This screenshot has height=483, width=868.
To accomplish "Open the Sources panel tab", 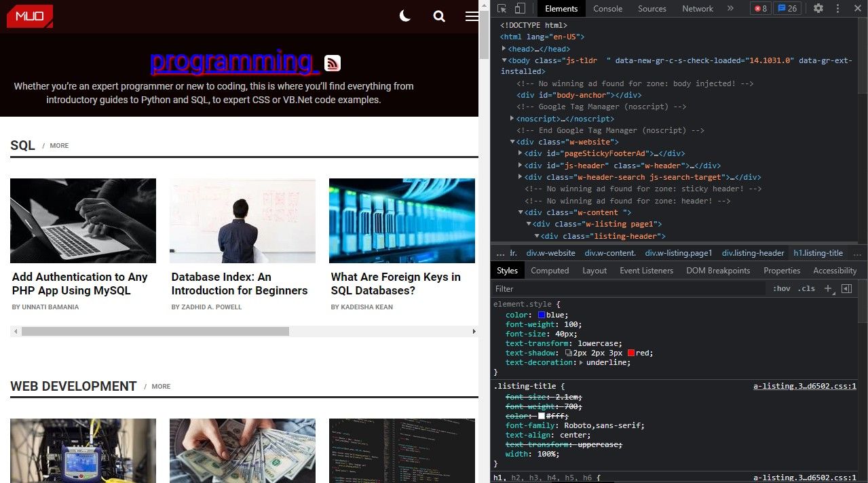I will pos(652,8).
